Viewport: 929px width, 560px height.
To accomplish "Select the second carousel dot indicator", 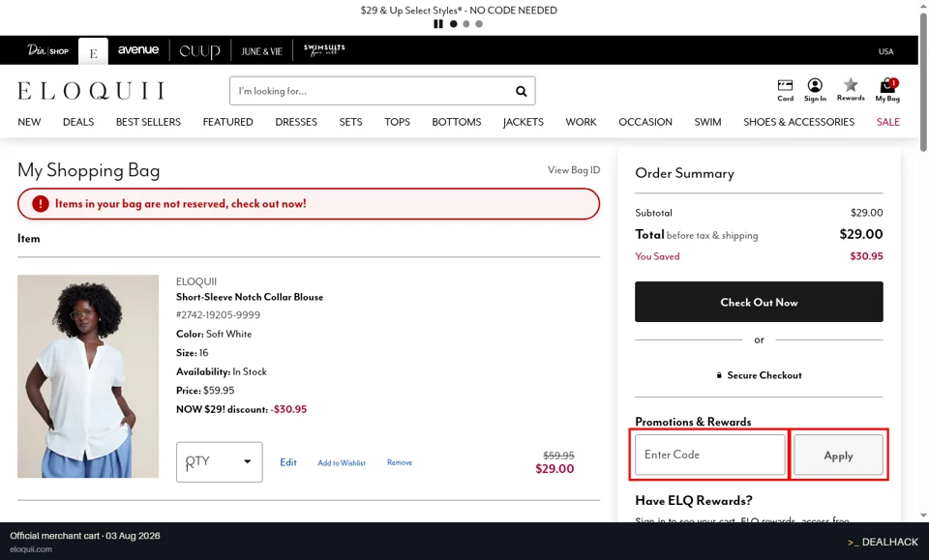I will (x=466, y=24).
